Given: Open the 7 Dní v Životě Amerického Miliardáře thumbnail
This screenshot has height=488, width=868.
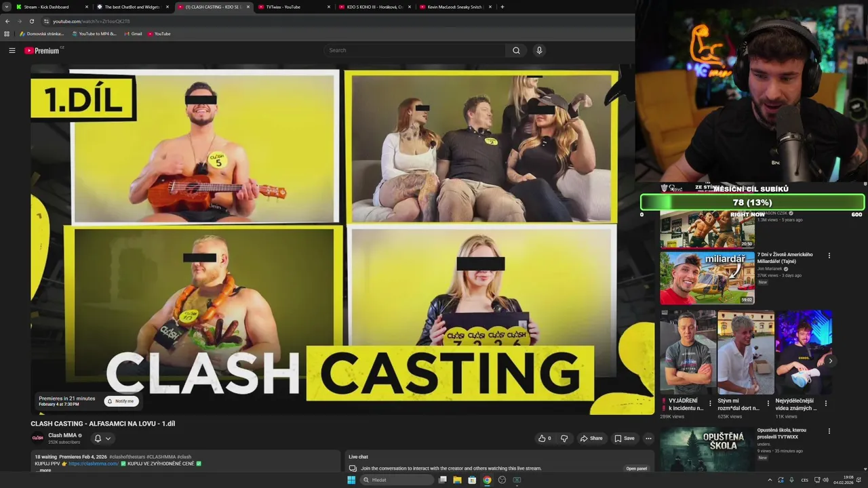Looking at the screenshot, I should click(707, 278).
